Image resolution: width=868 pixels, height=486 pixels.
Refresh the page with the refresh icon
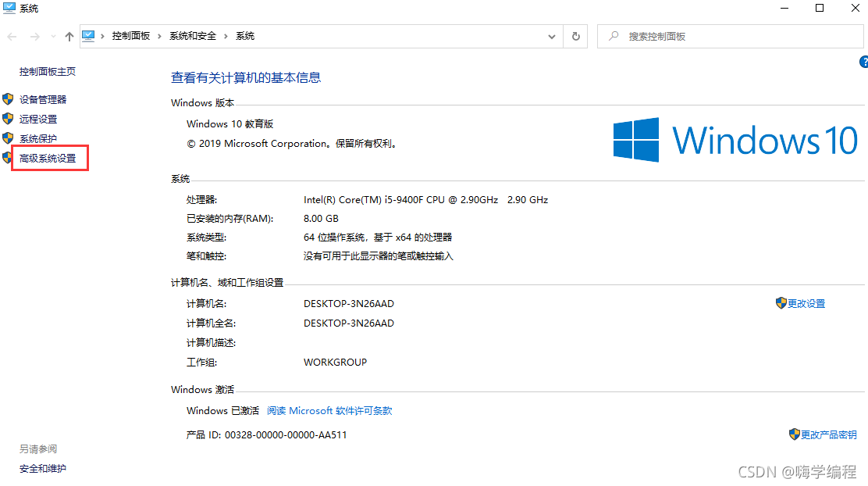click(576, 36)
